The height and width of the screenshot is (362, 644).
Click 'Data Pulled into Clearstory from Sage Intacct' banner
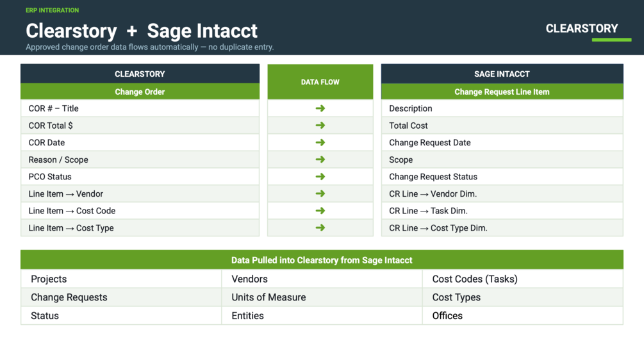pyautogui.click(x=322, y=259)
